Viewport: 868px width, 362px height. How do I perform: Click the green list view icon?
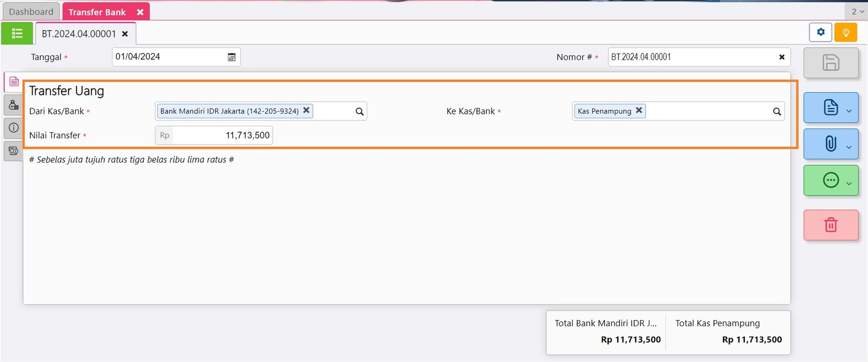tap(17, 34)
